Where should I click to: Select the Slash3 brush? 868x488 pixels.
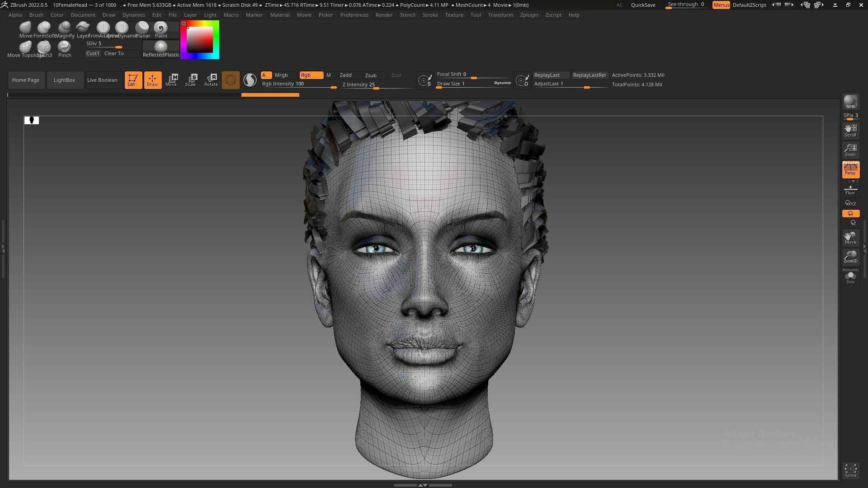coord(44,49)
